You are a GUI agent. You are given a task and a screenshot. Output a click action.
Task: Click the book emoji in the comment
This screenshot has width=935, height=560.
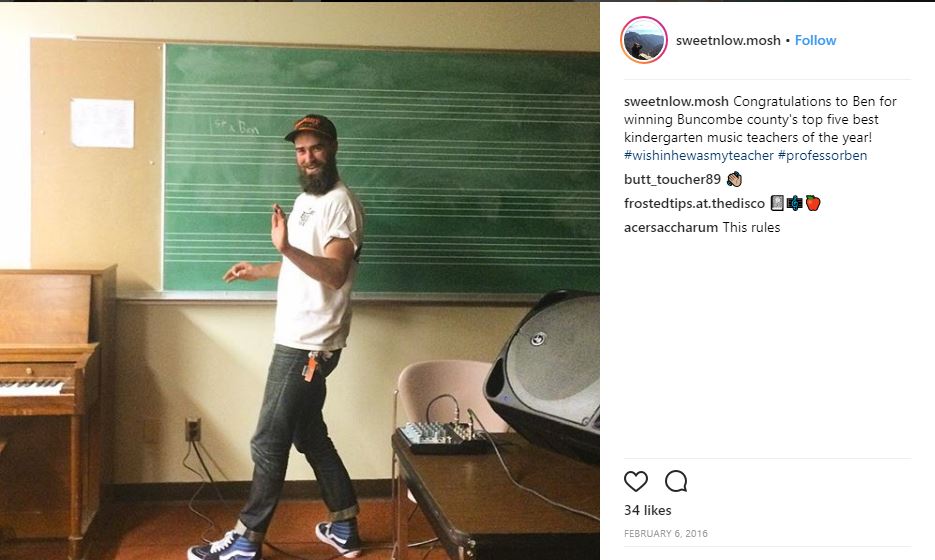point(777,203)
